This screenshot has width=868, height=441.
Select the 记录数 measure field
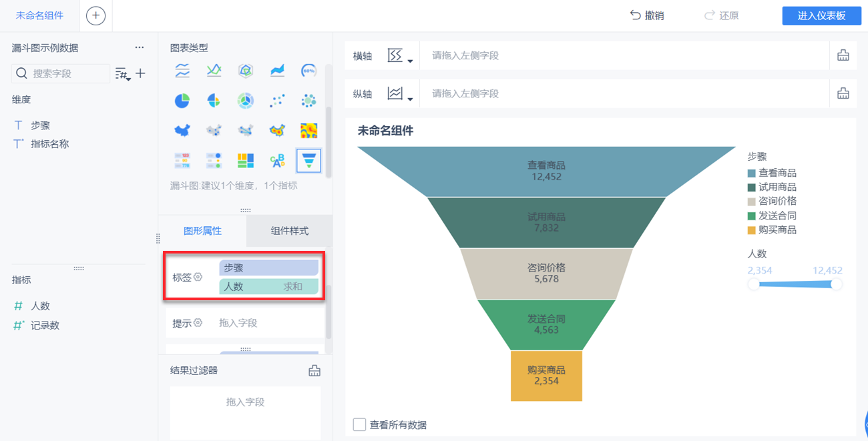pyautogui.click(x=45, y=326)
